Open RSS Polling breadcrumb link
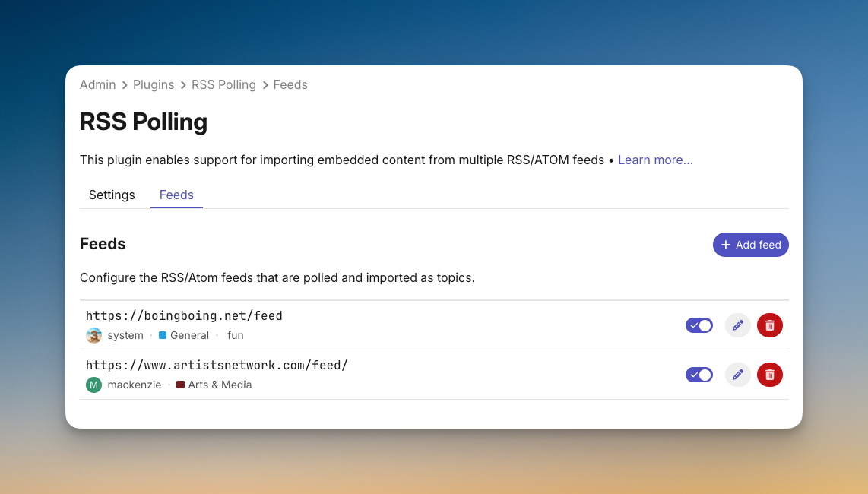The image size is (868, 494). pyautogui.click(x=223, y=84)
